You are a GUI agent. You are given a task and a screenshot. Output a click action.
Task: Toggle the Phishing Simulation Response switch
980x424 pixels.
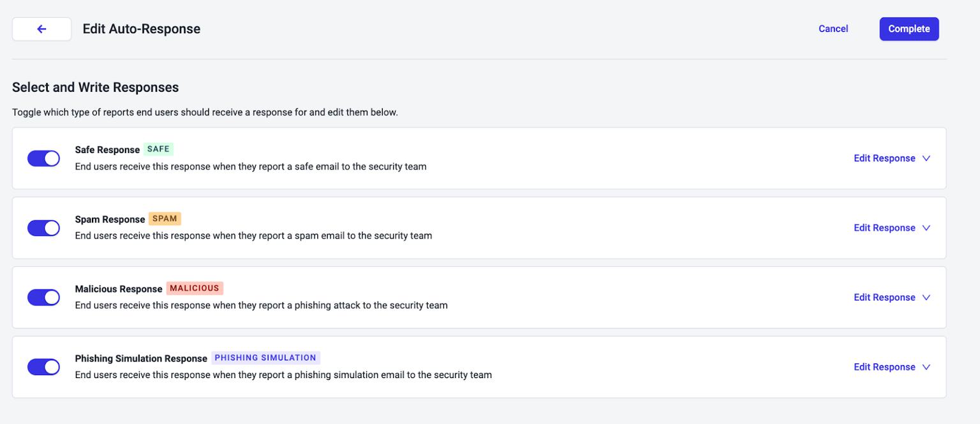[x=43, y=367]
